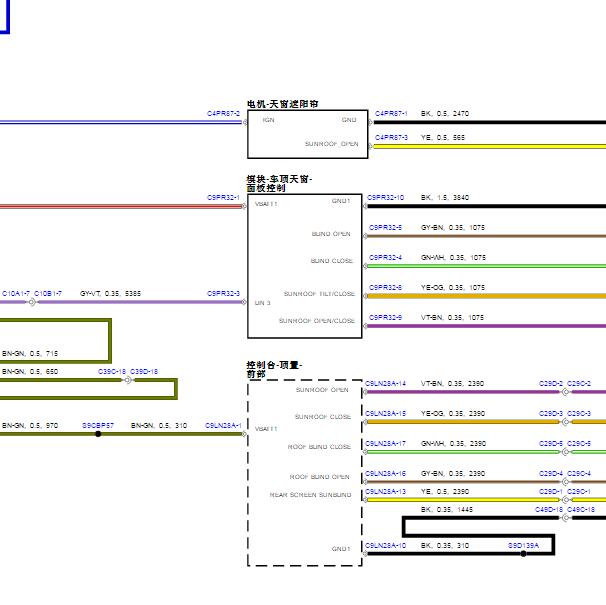Click the ROOF BLIND OPEN pin label
The height and width of the screenshot is (605, 606).
[320, 477]
